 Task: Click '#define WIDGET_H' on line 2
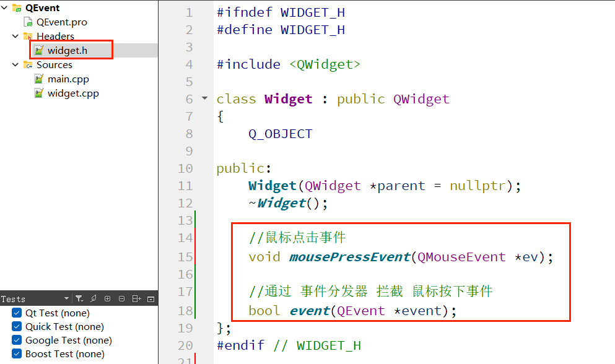281,30
